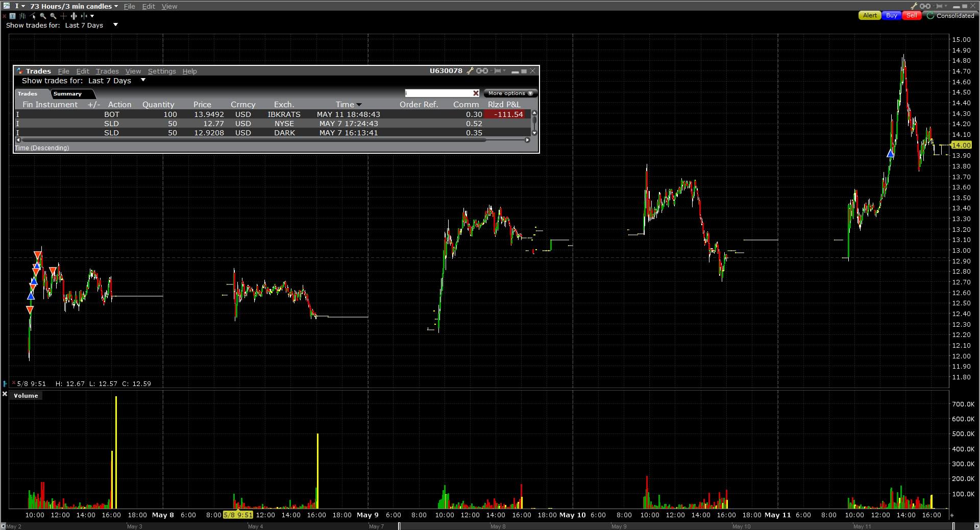980x530 pixels.
Task: Click the Time column sort arrow
Action: click(x=359, y=105)
